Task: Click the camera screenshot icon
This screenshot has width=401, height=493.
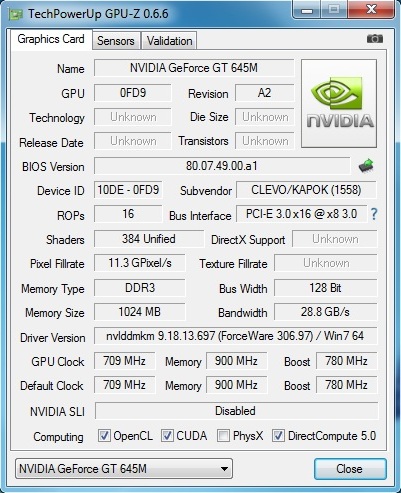Action: coord(375,39)
